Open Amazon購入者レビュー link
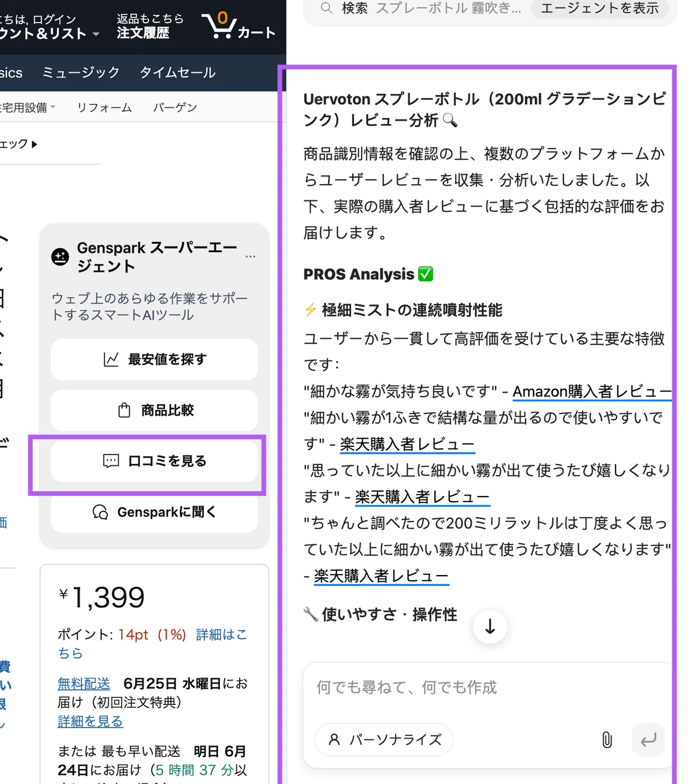The image size is (693, 784). pos(592,391)
